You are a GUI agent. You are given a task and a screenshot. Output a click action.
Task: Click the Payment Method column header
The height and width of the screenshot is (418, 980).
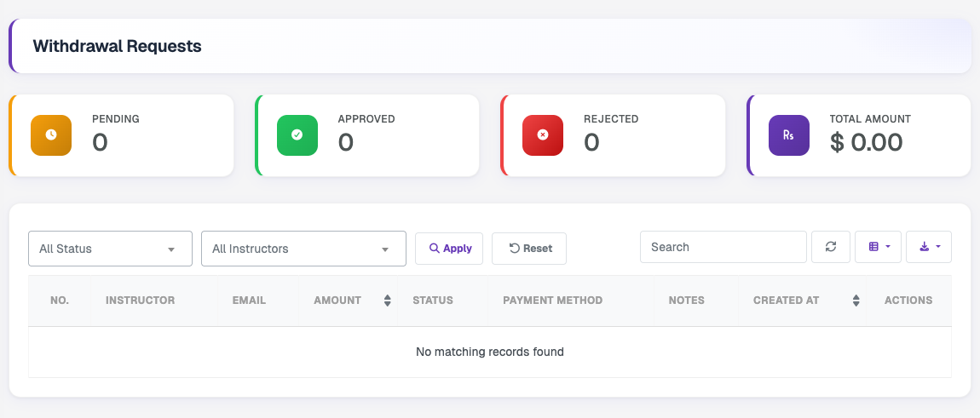tap(571, 301)
